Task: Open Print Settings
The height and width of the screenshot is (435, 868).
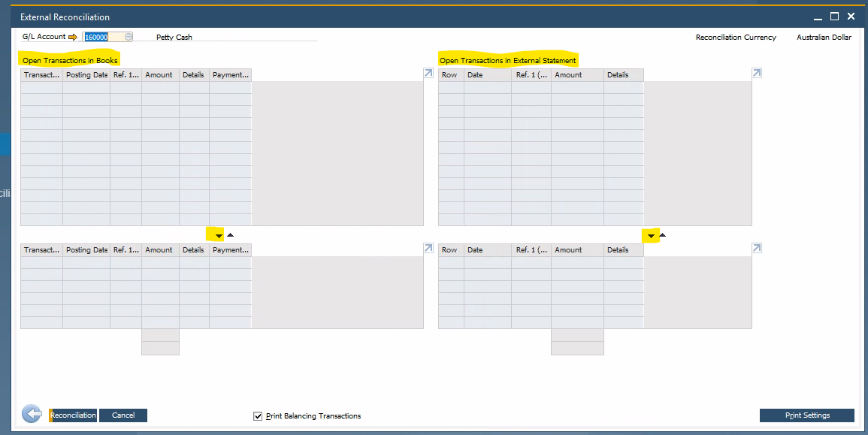Action: click(x=806, y=415)
